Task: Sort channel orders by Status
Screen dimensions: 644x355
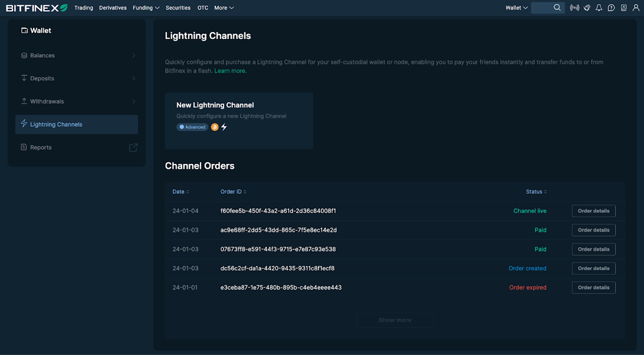Action: point(536,192)
